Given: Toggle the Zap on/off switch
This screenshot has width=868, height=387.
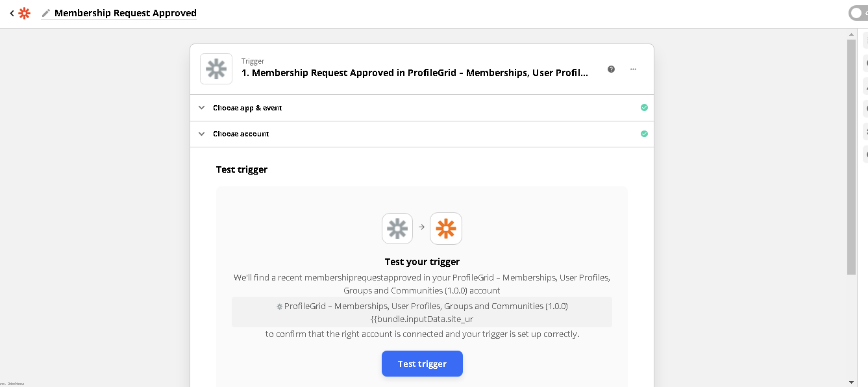Looking at the screenshot, I should [x=858, y=13].
